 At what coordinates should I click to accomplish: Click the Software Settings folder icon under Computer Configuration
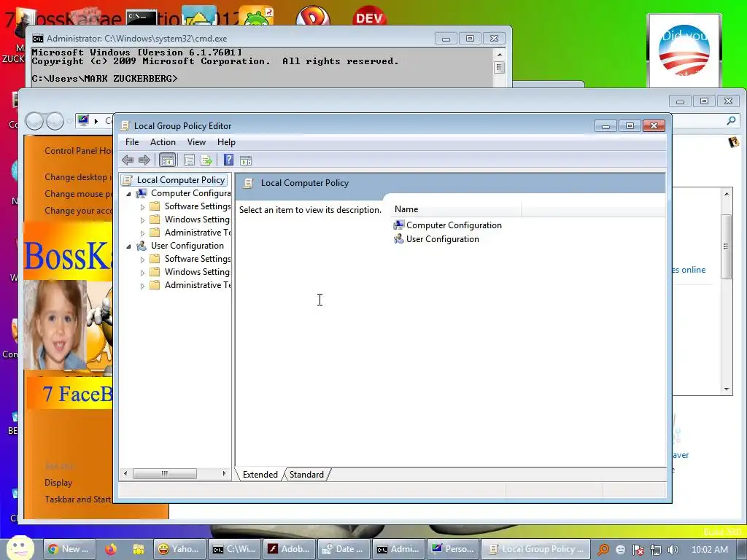point(155,206)
